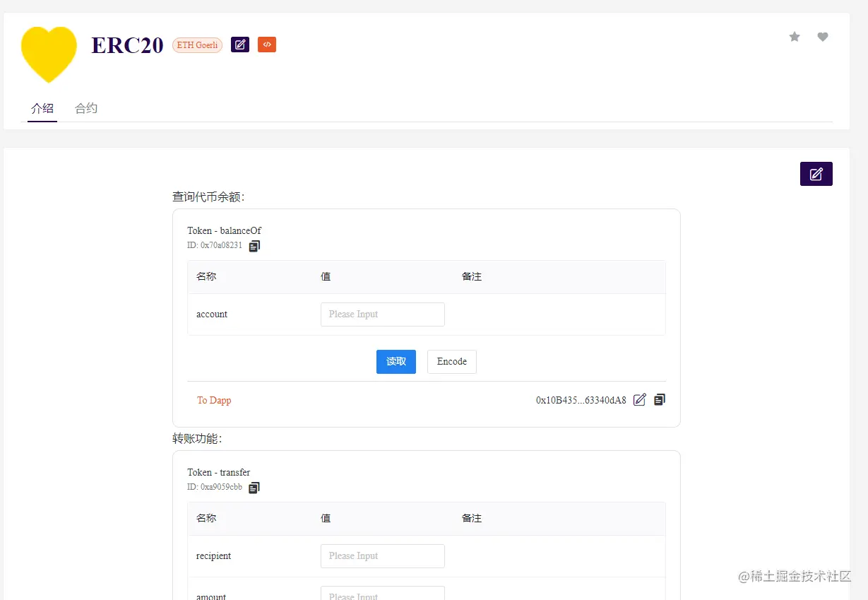Image resolution: width=868 pixels, height=600 pixels.
Task: Focus the account Please Input field
Action: pos(382,314)
